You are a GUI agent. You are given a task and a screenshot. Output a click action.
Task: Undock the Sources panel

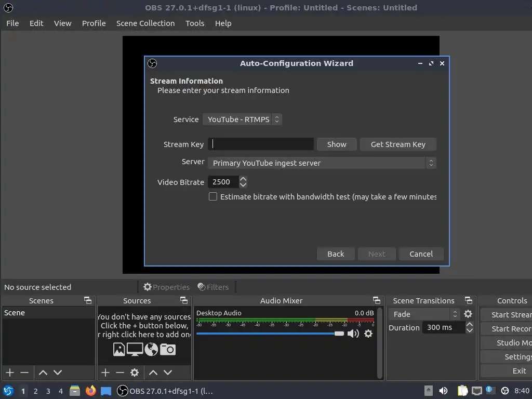(x=183, y=300)
